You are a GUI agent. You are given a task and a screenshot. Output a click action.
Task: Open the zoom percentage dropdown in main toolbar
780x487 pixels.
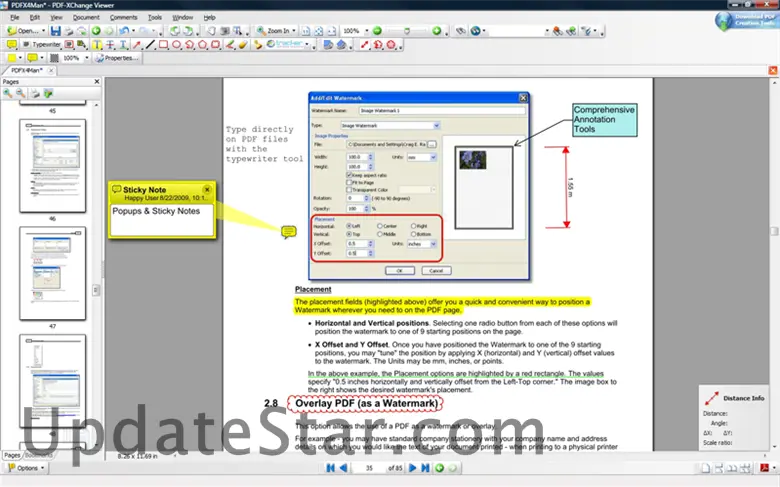pos(367,31)
